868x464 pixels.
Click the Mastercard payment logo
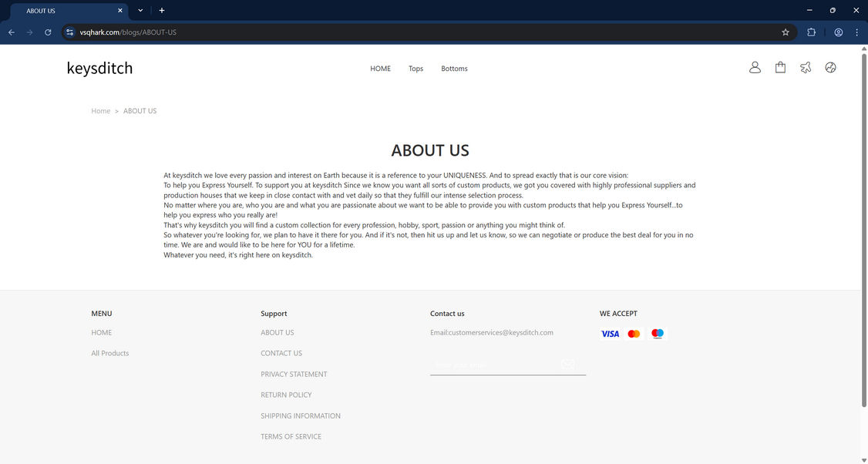pos(634,334)
